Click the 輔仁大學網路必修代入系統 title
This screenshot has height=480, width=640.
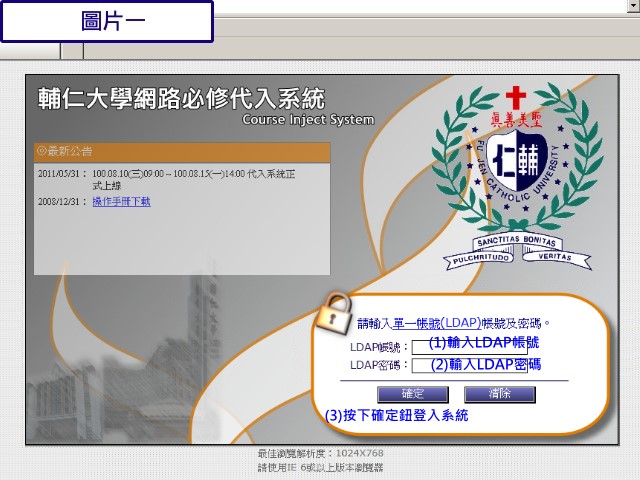182,99
